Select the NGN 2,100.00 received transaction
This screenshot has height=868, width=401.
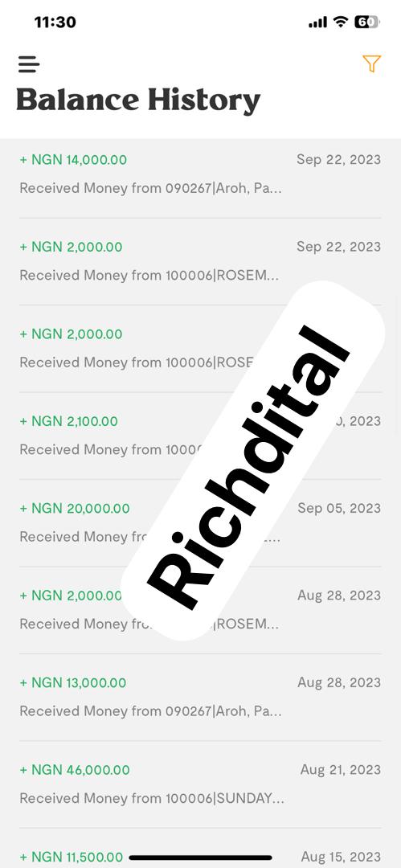coord(200,436)
